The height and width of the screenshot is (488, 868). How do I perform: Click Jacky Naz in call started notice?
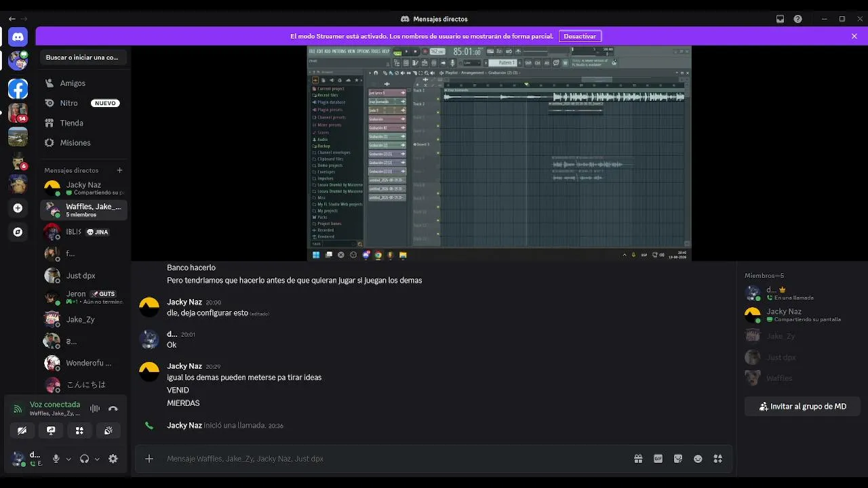(x=184, y=425)
